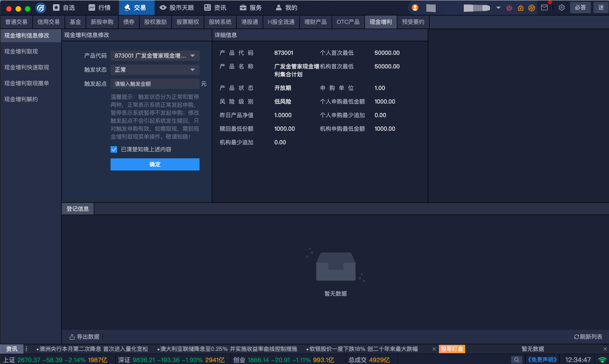The image size is (609, 364).
Task: Open the mail messages icon
Action: (544, 7)
